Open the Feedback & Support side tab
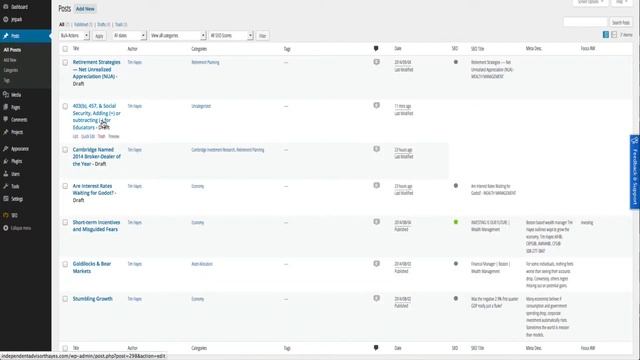This screenshot has height=360, width=640. point(635,172)
